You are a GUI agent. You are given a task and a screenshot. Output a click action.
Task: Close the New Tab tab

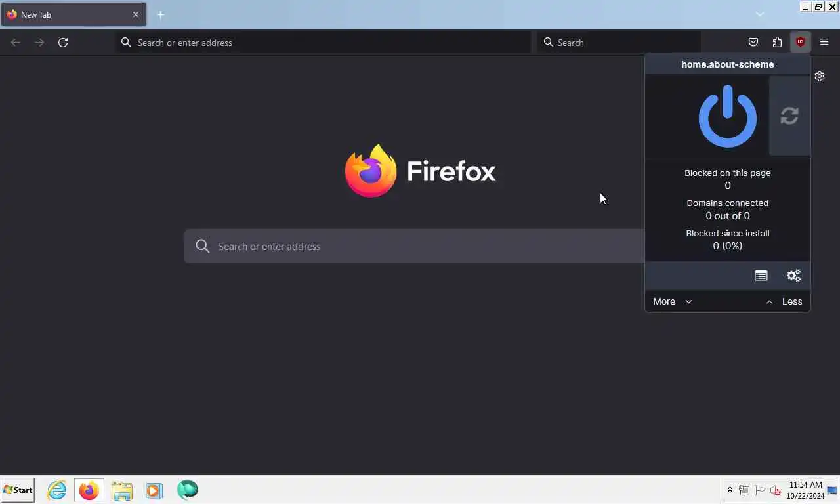tap(136, 14)
